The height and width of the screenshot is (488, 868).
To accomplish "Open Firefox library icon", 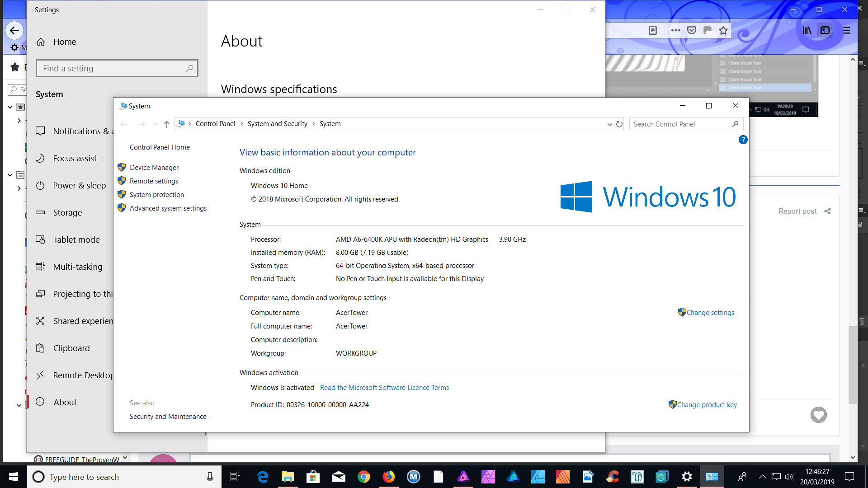I will pyautogui.click(x=807, y=30).
